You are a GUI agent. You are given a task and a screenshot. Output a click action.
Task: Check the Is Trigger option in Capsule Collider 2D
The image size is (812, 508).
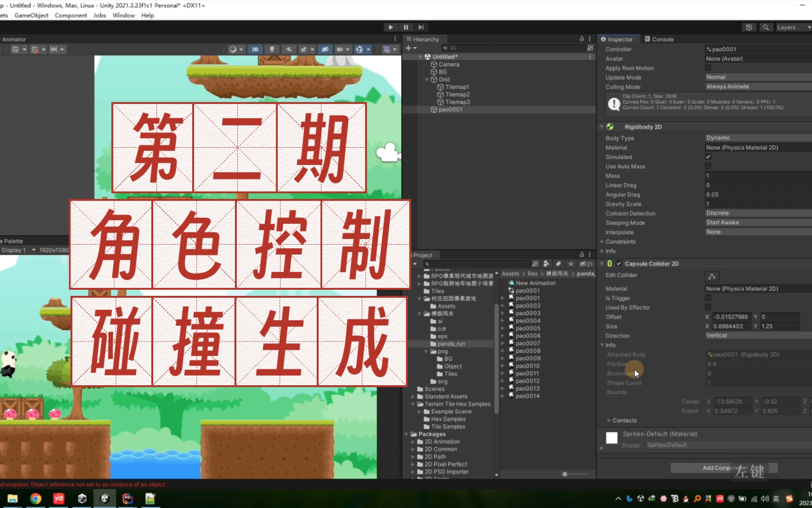coord(708,298)
